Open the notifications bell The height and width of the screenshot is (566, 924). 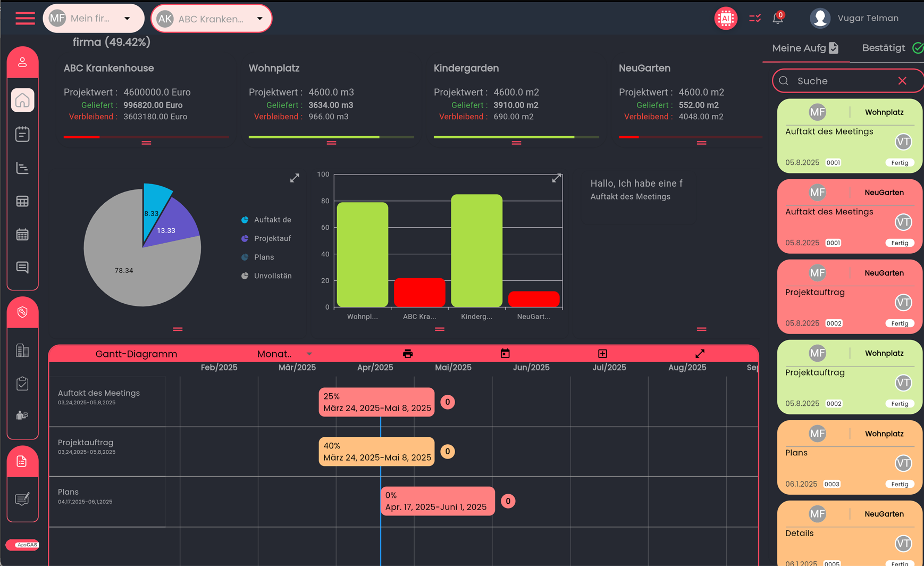(x=777, y=19)
